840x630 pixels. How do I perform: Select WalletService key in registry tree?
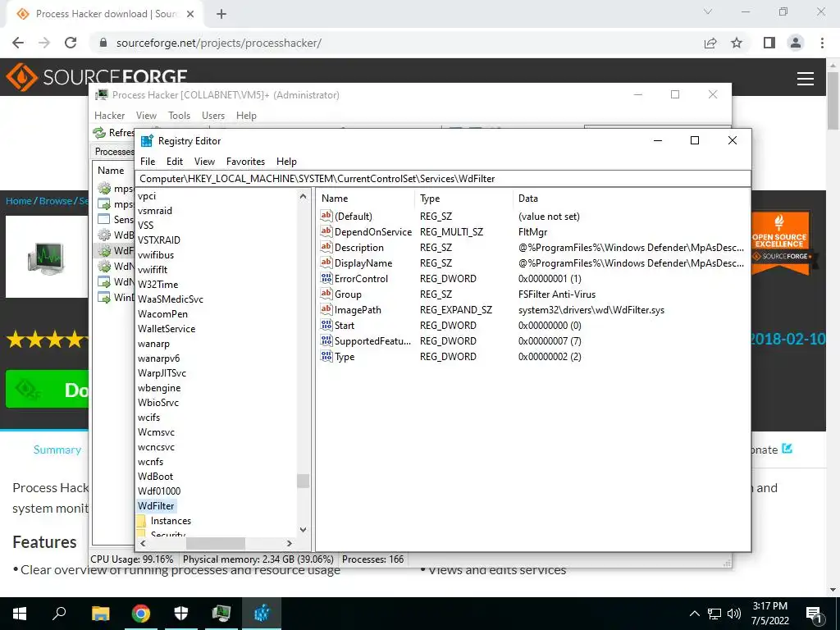click(166, 328)
